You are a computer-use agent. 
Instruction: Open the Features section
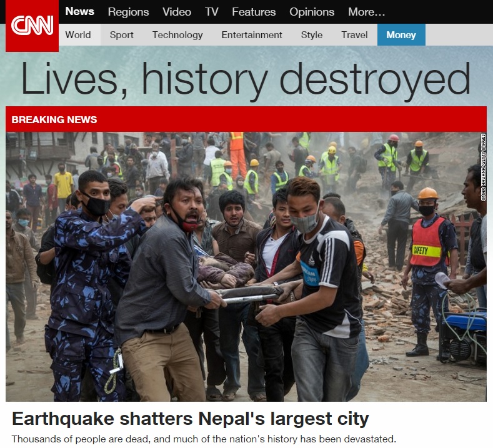254,12
